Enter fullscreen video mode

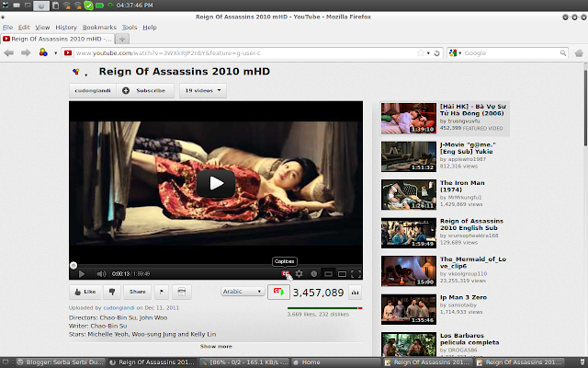pyautogui.click(x=356, y=274)
